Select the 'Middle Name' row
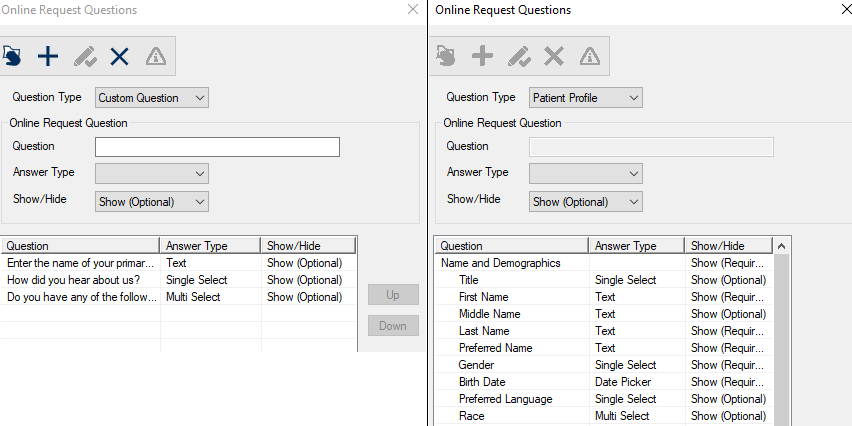 point(604,314)
